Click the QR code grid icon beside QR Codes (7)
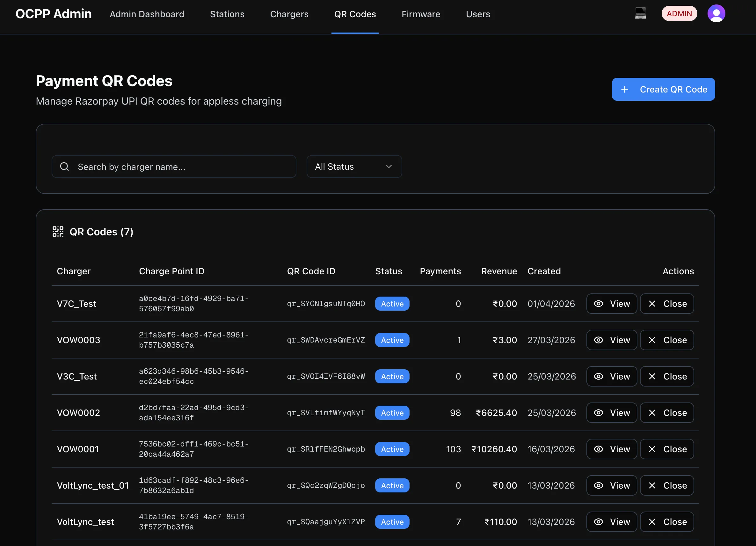Screen dimensions: 756x546 pyautogui.click(x=58, y=232)
